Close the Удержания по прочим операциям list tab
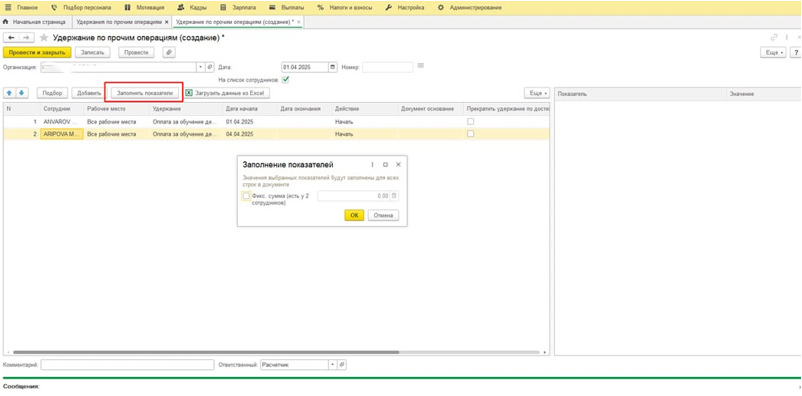 [x=167, y=23]
